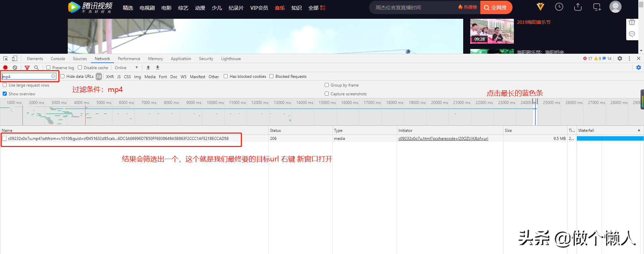The image size is (644, 254).
Task: Click the inspect element picker icon
Action: click(6, 58)
